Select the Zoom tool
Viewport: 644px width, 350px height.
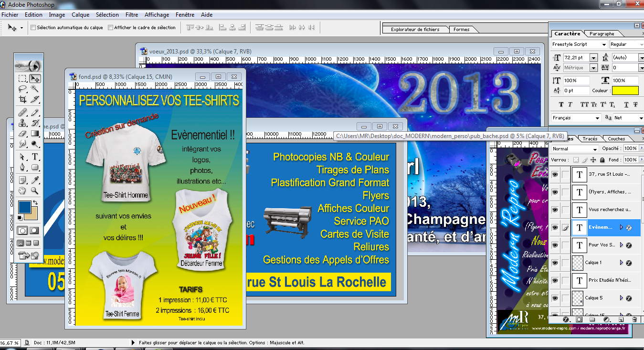pyautogui.click(x=35, y=191)
